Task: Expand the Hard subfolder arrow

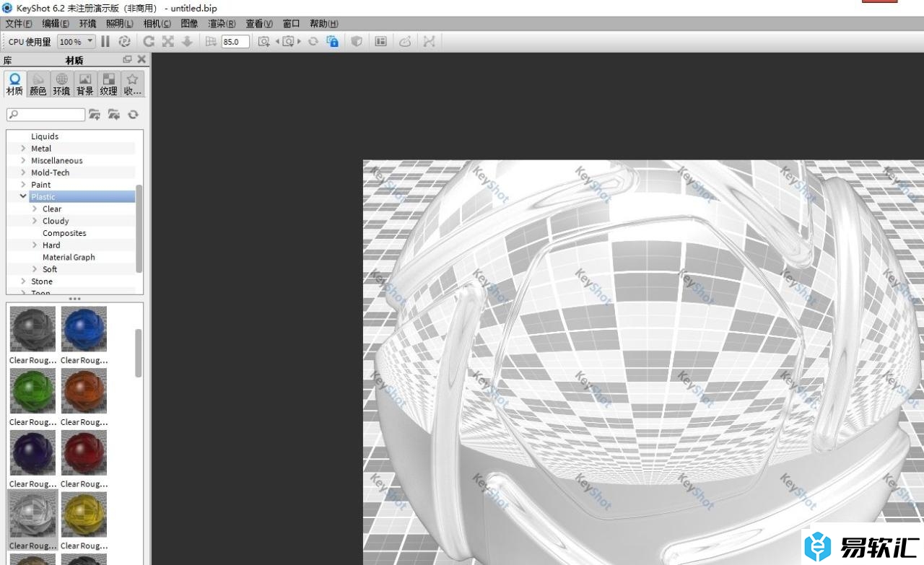Action: [x=35, y=245]
